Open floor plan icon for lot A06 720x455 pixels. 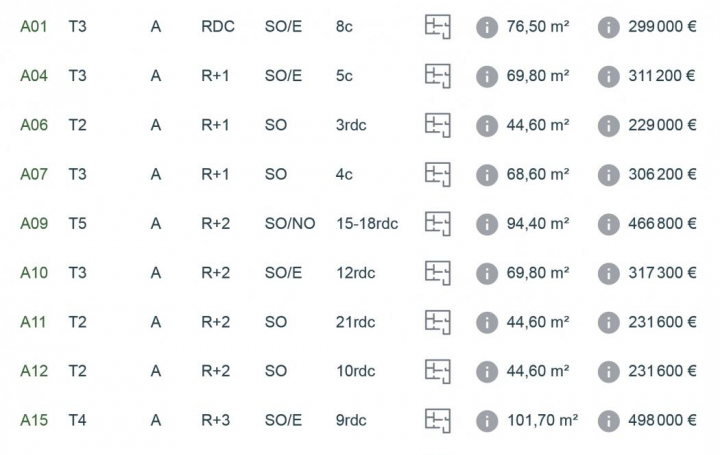[x=438, y=125]
